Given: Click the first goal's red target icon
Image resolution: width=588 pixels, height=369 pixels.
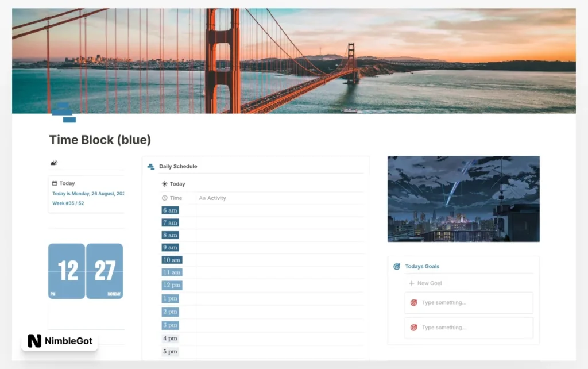Looking at the screenshot, I should 413,302.
